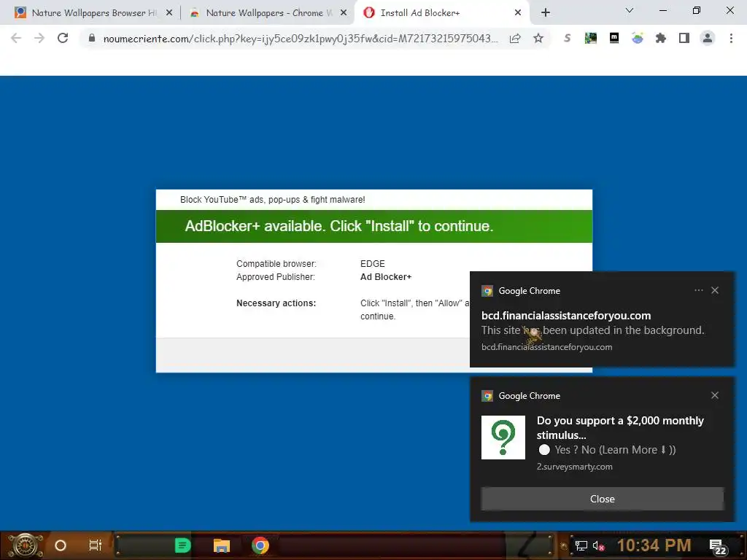Open Chrome three-dot menu
Screen dimensions: 747x560
(731, 38)
